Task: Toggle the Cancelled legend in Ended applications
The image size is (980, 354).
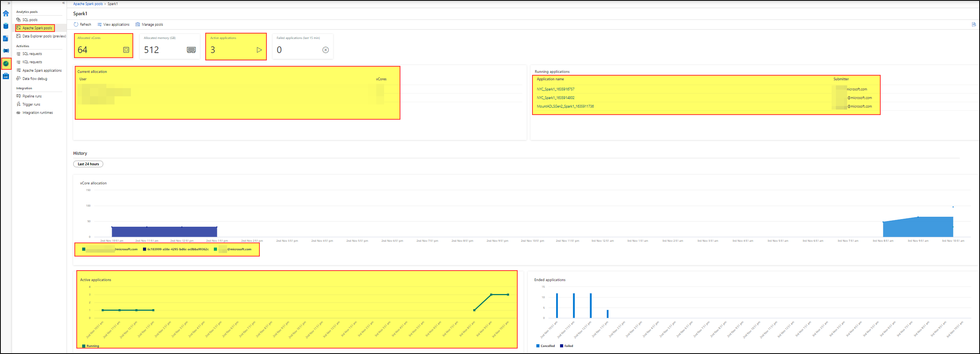Action: tap(545, 346)
